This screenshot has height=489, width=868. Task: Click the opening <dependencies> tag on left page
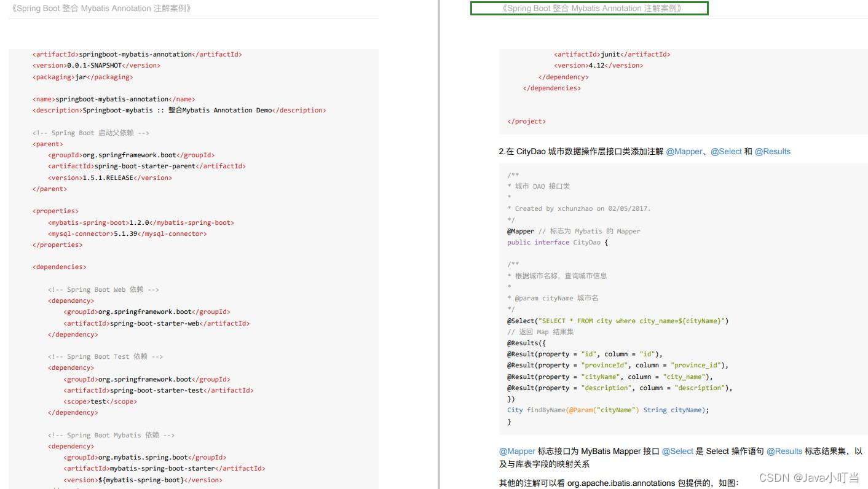(x=60, y=267)
